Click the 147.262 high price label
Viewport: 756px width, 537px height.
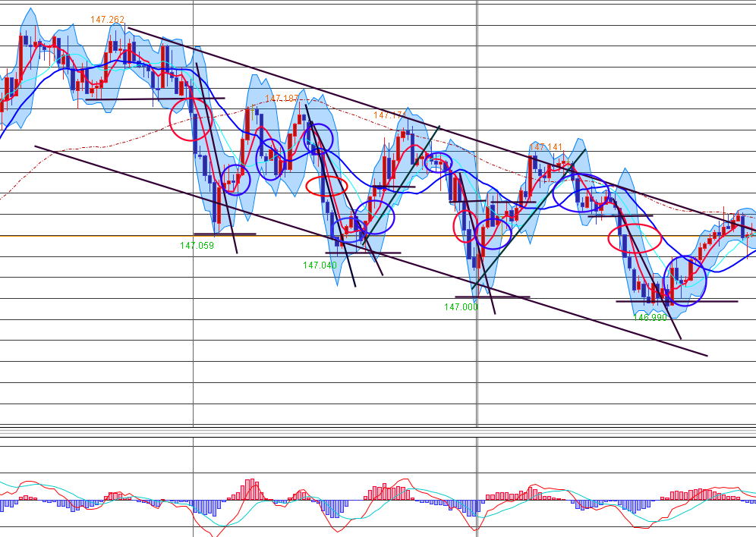click(x=107, y=20)
